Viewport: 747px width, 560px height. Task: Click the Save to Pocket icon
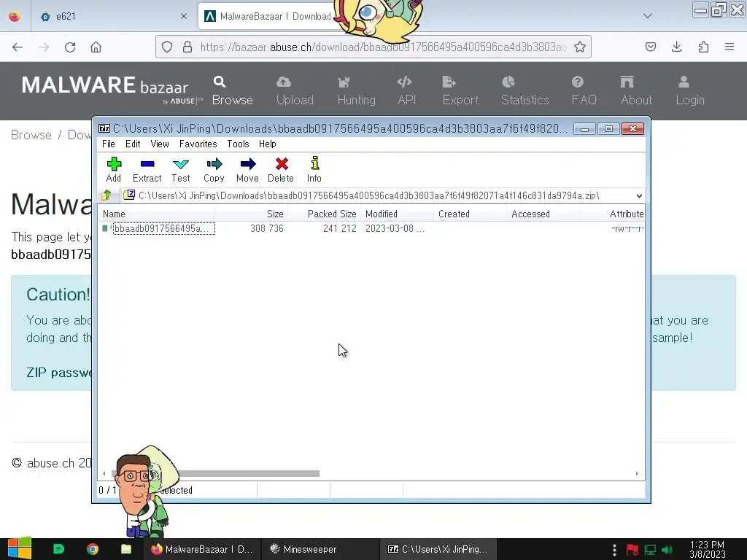(x=650, y=47)
